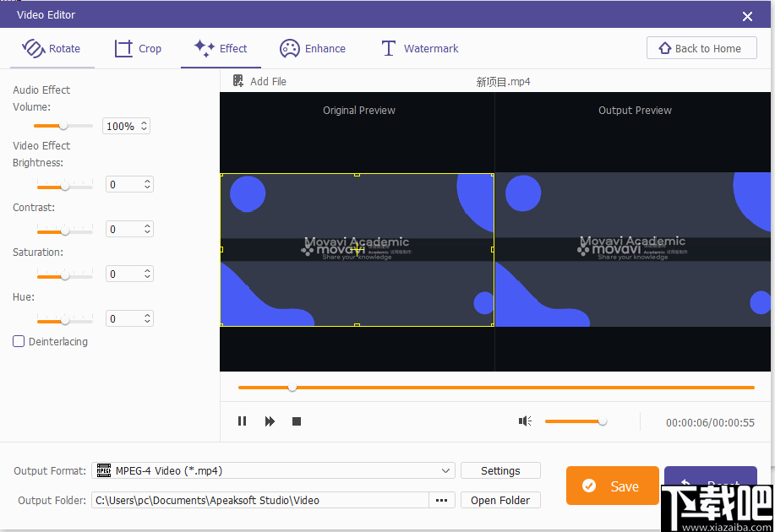Switch to the Effect tab
Image resolution: width=775 pixels, height=532 pixels.
221,48
